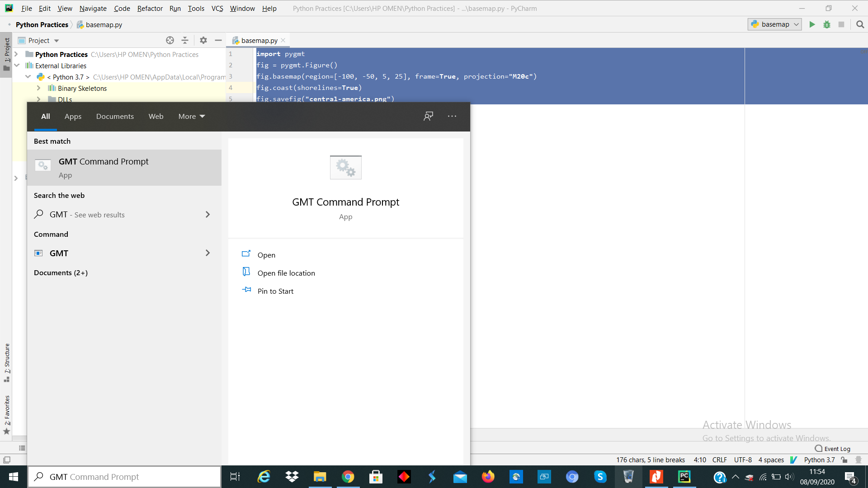Expand Binary Skeletons tree node

(x=38, y=88)
